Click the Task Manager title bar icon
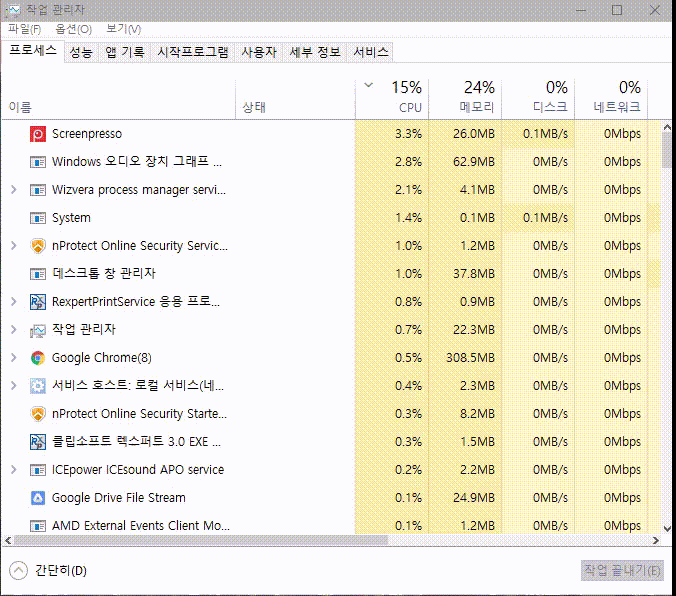Image resolution: width=676 pixels, height=596 pixels. point(13,10)
